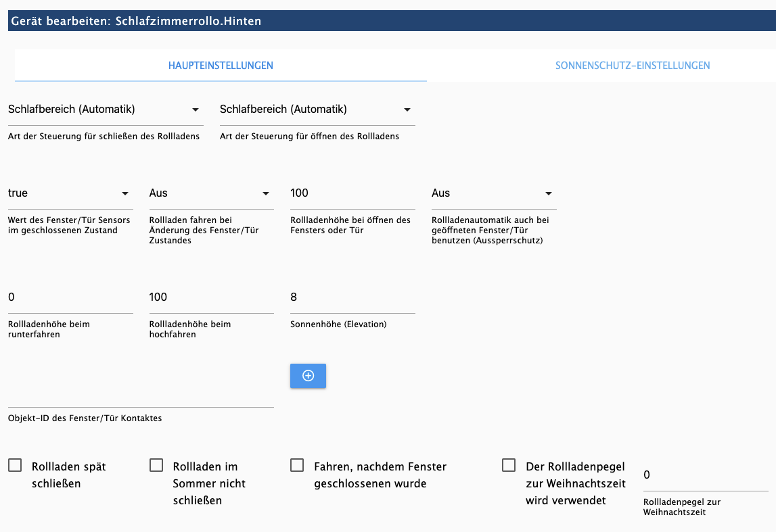Focus the 'Rollladenpegel zur Weihnachtszeit' value field

click(x=705, y=475)
